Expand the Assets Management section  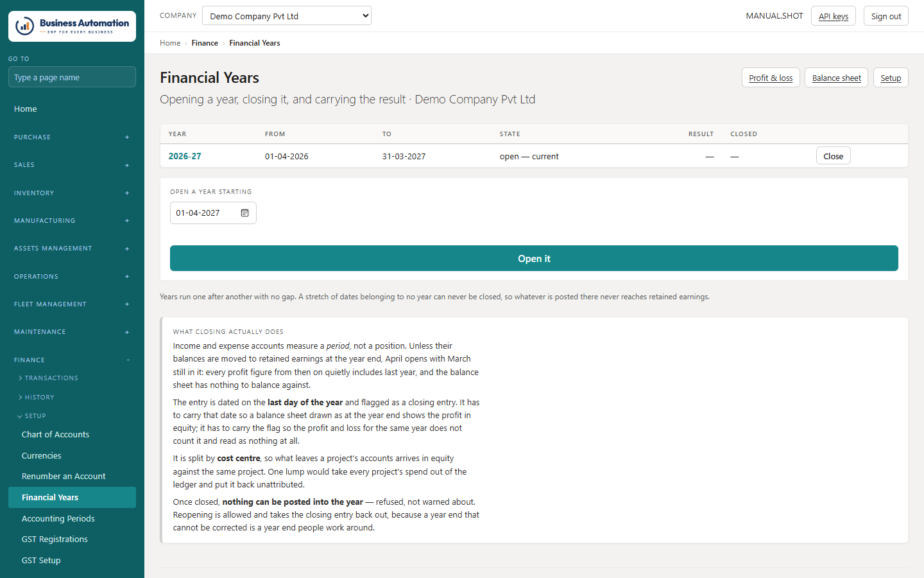(x=72, y=249)
